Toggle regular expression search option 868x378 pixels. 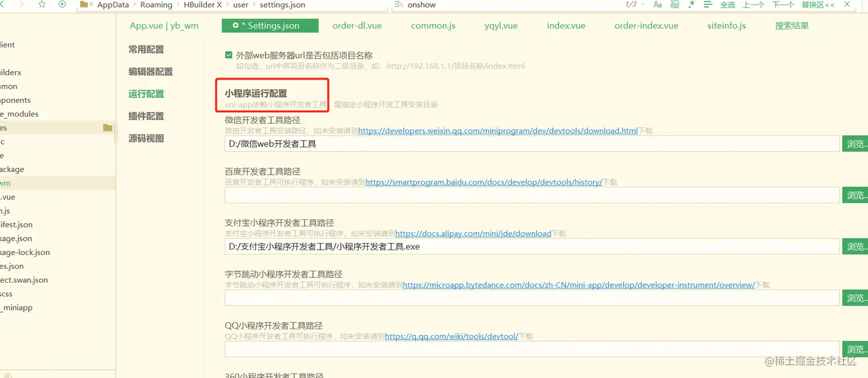691,5
